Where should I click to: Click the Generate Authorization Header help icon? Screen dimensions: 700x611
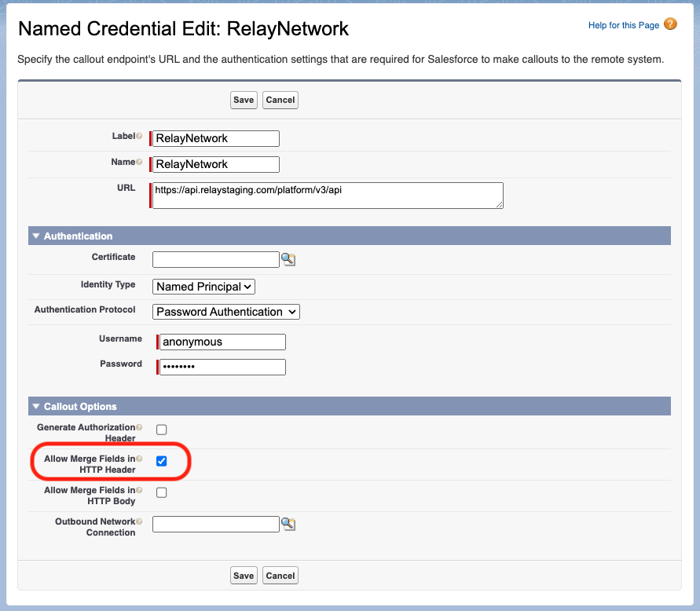tap(139, 426)
